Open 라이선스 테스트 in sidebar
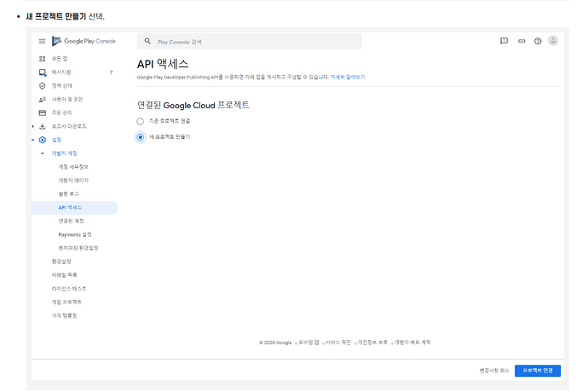Screen dimensions: 588x392 69,289
